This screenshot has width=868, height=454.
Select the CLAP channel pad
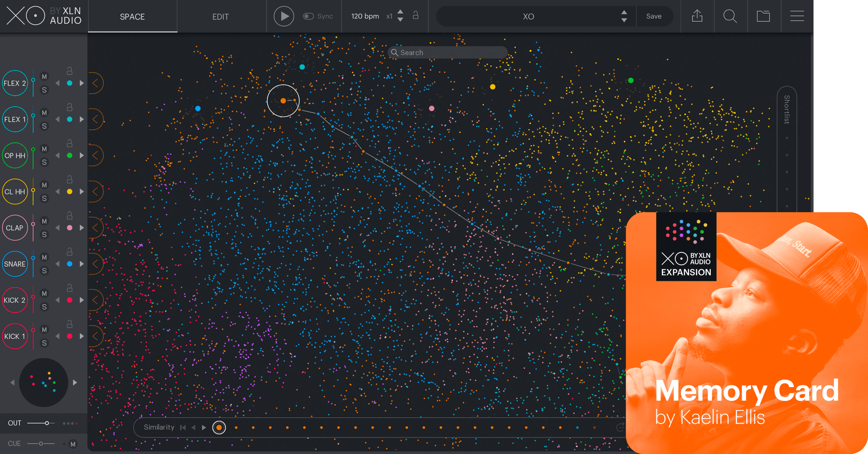click(x=15, y=228)
